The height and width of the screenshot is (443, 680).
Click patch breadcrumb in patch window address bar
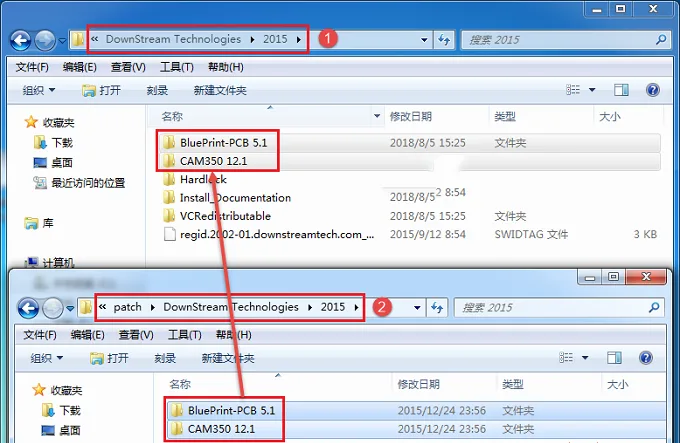pyautogui.click(x=128, y=307)
